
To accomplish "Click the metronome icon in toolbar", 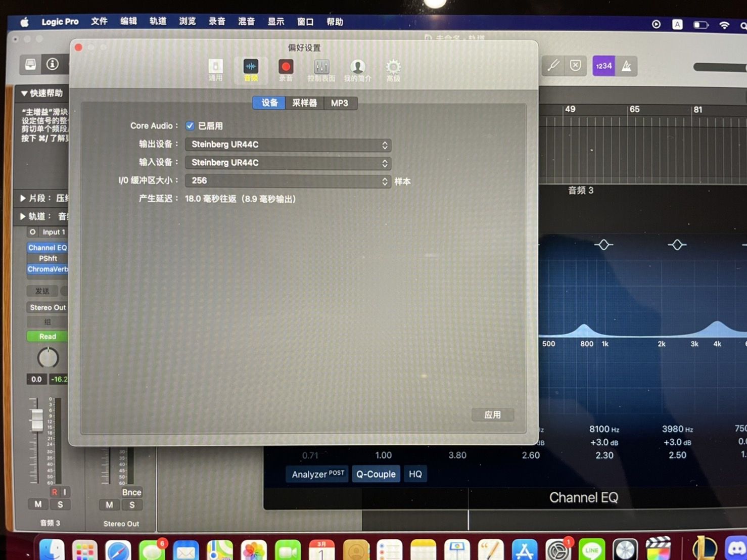I will pyautogui.click(x=626, y=66).
